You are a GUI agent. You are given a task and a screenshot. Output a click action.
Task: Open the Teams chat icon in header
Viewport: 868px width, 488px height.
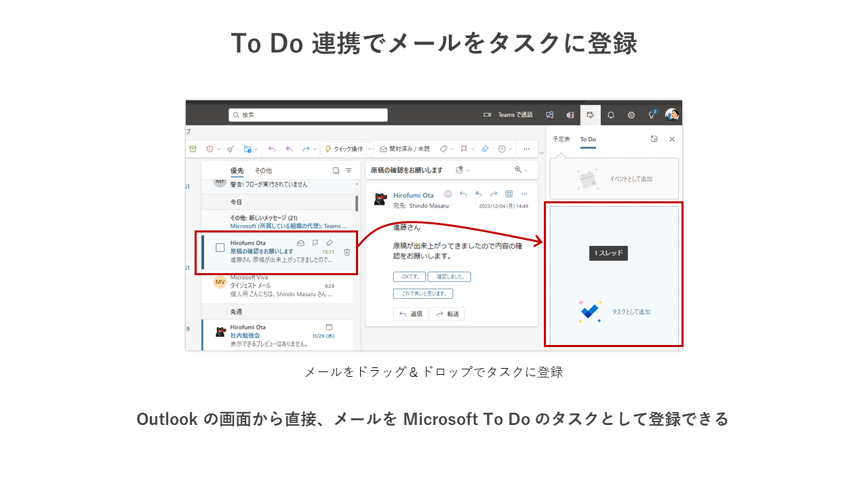coord(550,115)
